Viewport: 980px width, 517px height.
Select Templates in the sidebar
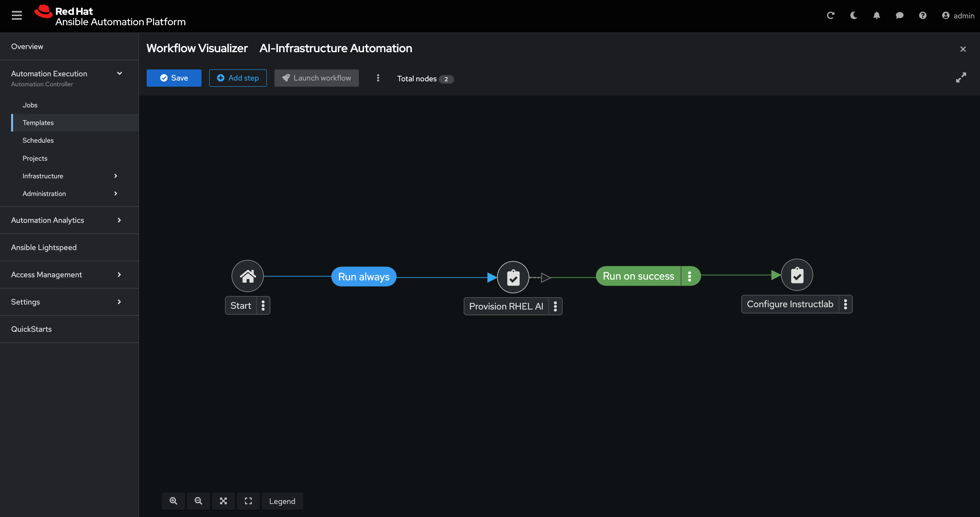pyautogui.click(x=38, y=123)
